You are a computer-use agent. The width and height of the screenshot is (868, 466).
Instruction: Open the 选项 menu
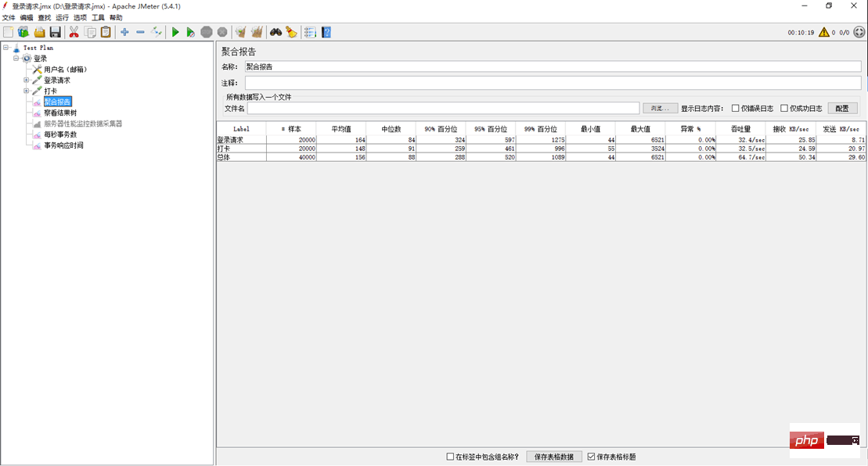(x=78, y=17)
